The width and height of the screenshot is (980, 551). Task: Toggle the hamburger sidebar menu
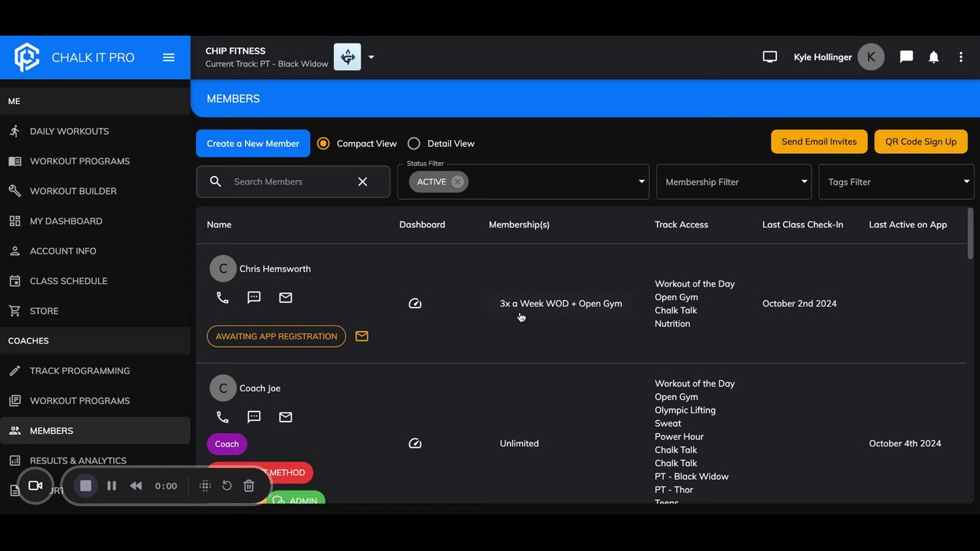pyautogui.click(x=169, y=57)
